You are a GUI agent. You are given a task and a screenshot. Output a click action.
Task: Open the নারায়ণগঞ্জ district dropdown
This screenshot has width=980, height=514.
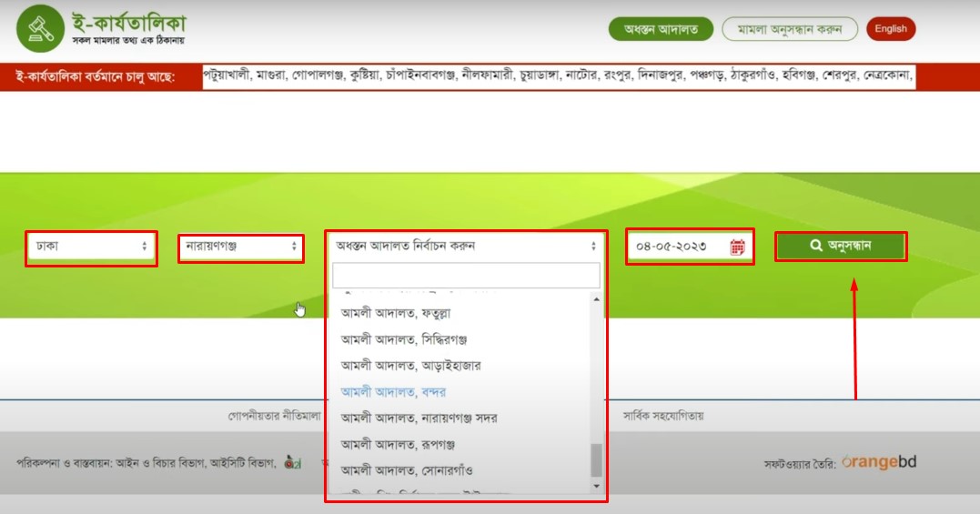241,247
